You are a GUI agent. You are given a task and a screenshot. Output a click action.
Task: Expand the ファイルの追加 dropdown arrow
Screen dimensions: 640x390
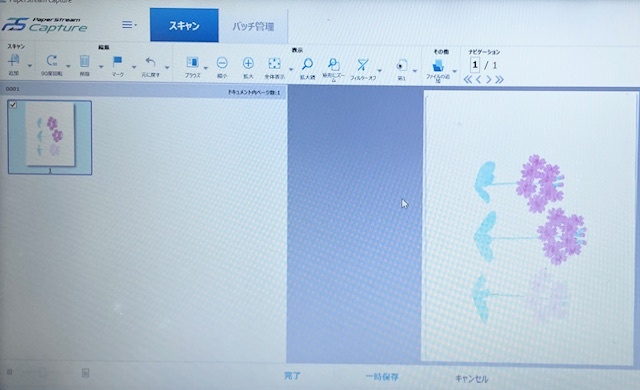tap(454, 71)
